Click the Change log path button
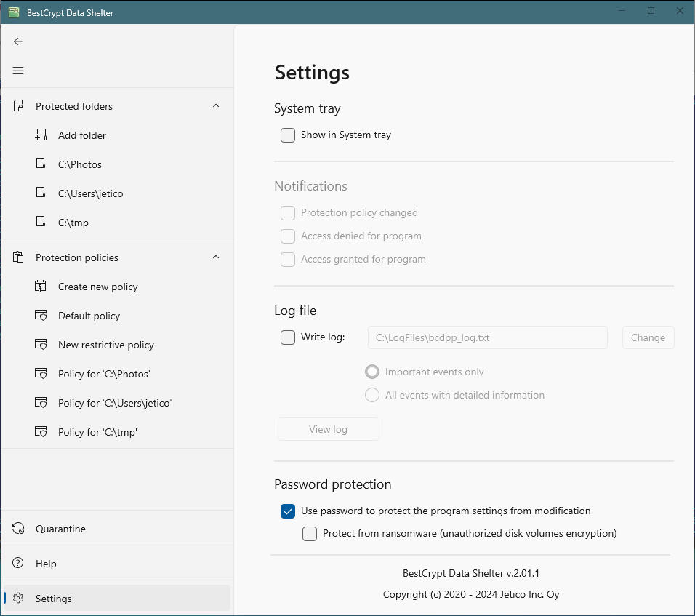This screenshot has width=695, height=616. (x=648, y=337)
